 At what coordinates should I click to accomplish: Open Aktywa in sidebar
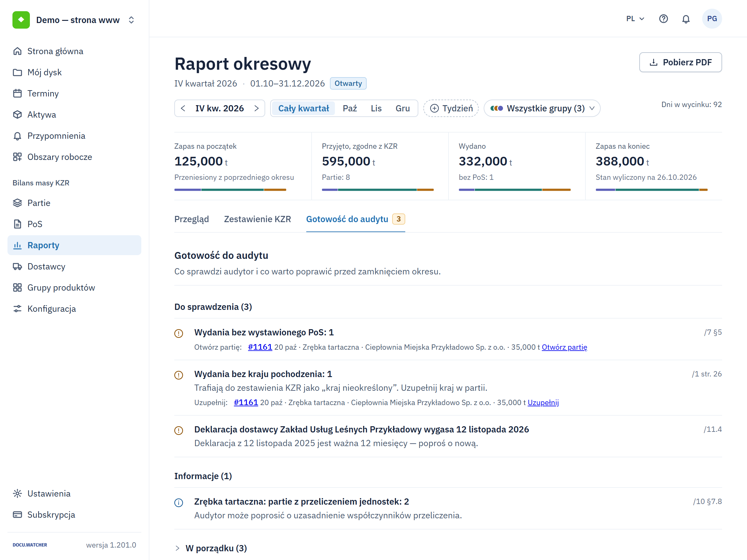point(74,114)
